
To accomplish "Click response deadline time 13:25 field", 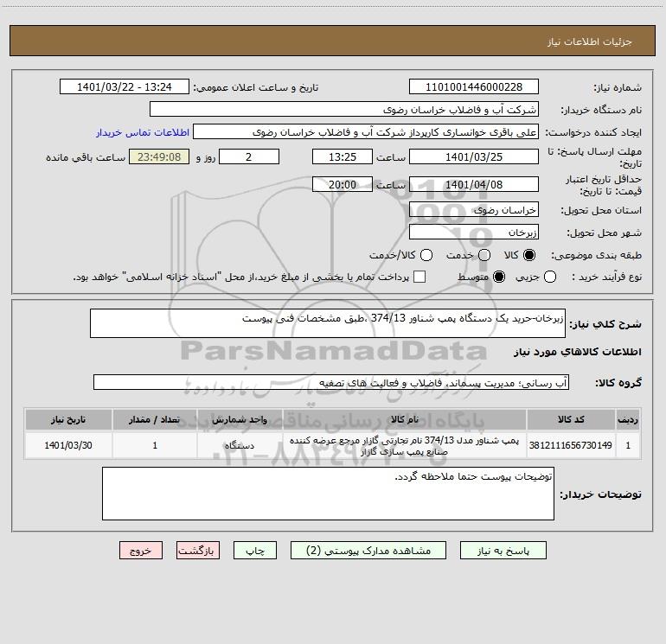I will coord(343,156).
